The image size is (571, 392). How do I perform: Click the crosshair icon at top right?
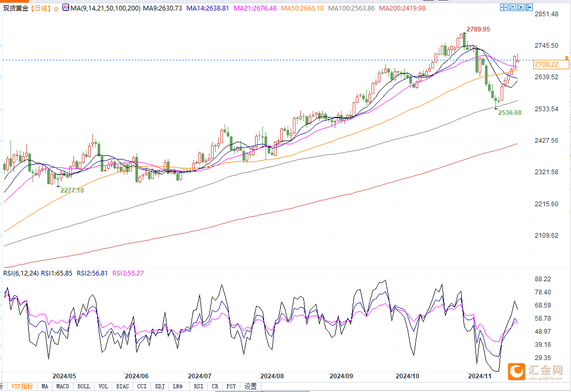point(504,8)
